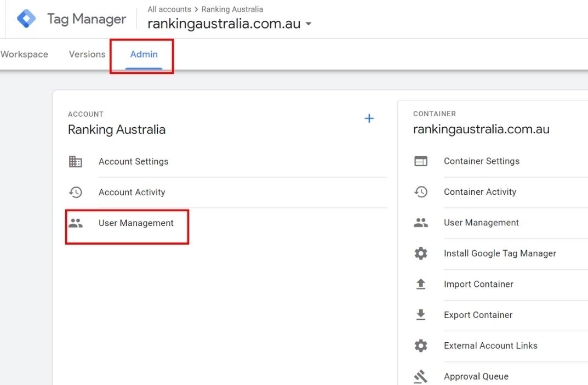Click the Import Container upload icon

[421, 284]
